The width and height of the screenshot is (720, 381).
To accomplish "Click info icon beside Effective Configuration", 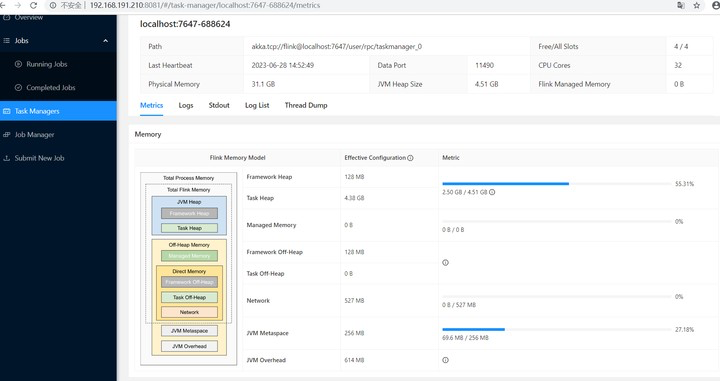I will click(x=410, y=158).
